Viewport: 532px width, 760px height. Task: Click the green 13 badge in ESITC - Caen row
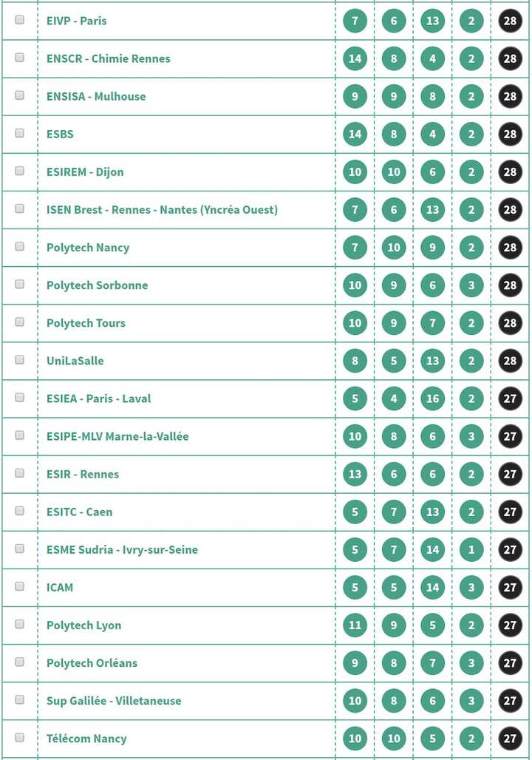(432, 512)
